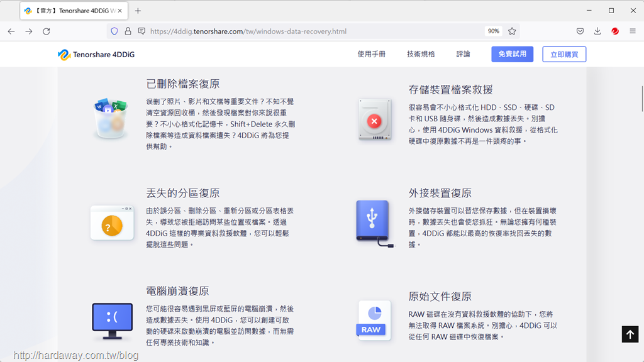Open the 技術規格 menu item

(421, 54)
